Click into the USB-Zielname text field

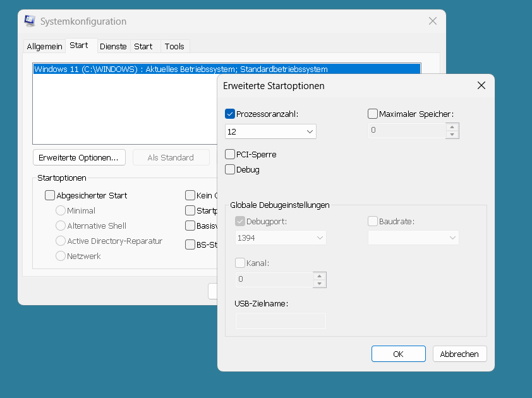[281, 321]
